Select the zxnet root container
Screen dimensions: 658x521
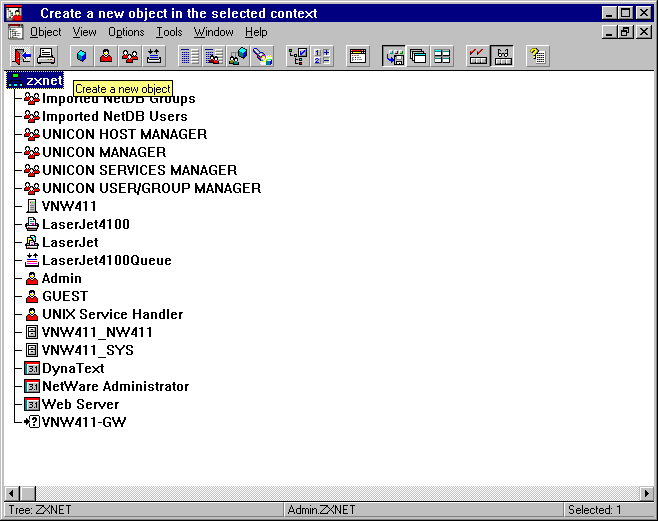click(x=35, y=80)
